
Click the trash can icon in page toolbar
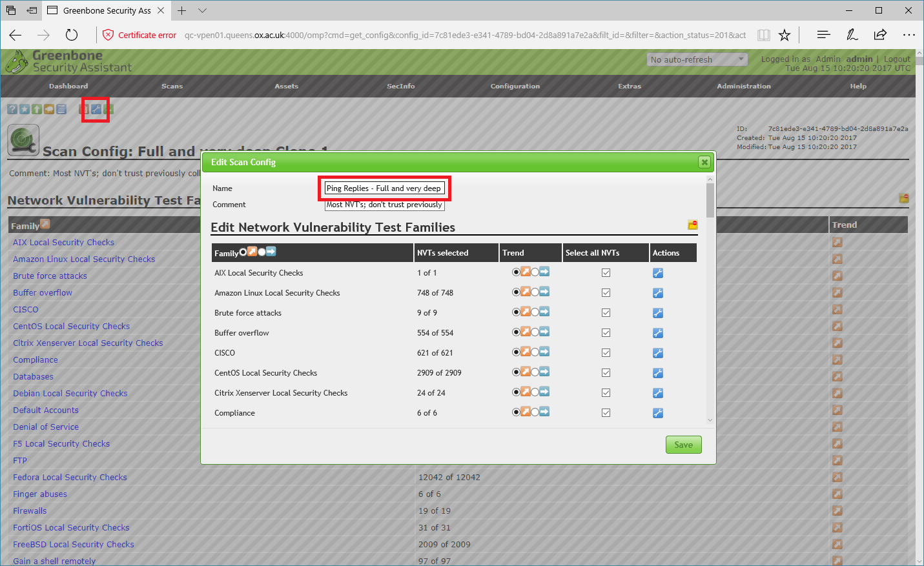coord(84,109)
